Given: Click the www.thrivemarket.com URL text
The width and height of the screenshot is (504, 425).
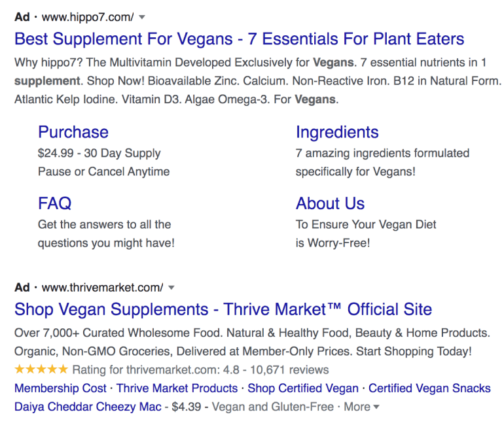Looking at the screenshot, I should tap(102, 288).
